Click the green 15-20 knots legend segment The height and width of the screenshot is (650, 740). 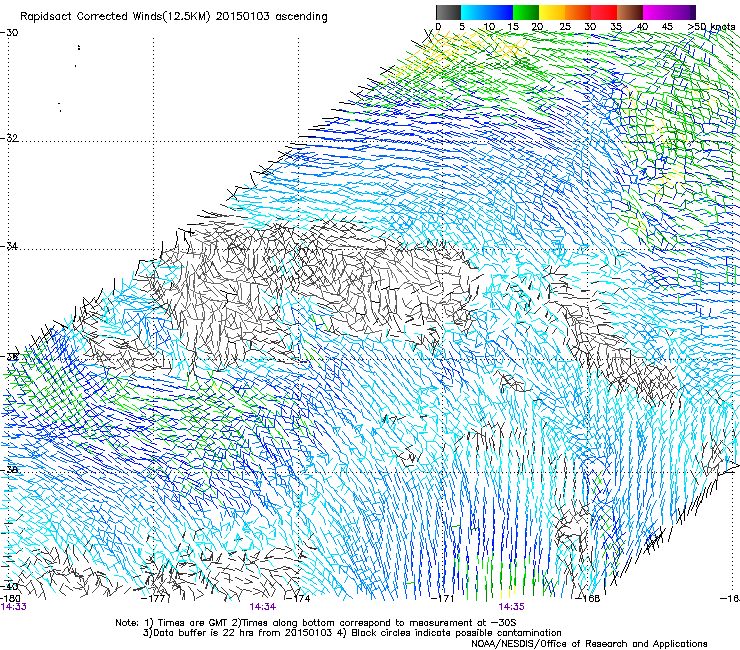pos(526,12)
